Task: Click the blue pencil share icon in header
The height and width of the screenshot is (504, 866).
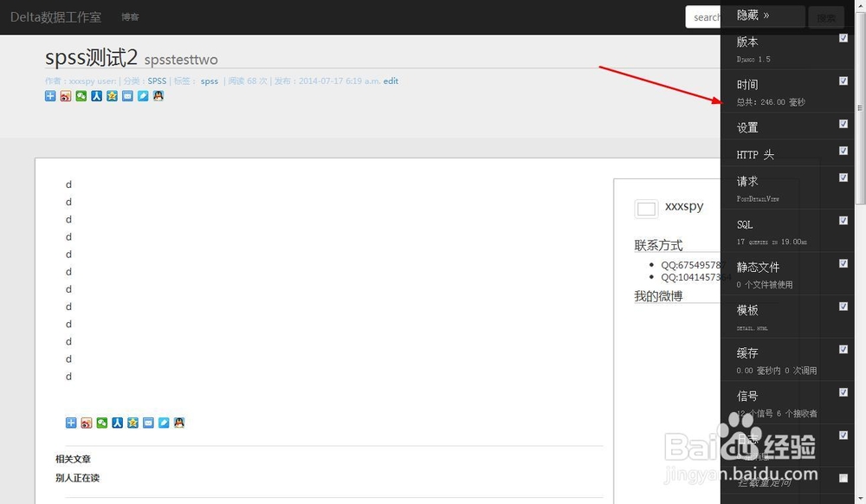Action: pyautogui.click(x=143, y=96)
